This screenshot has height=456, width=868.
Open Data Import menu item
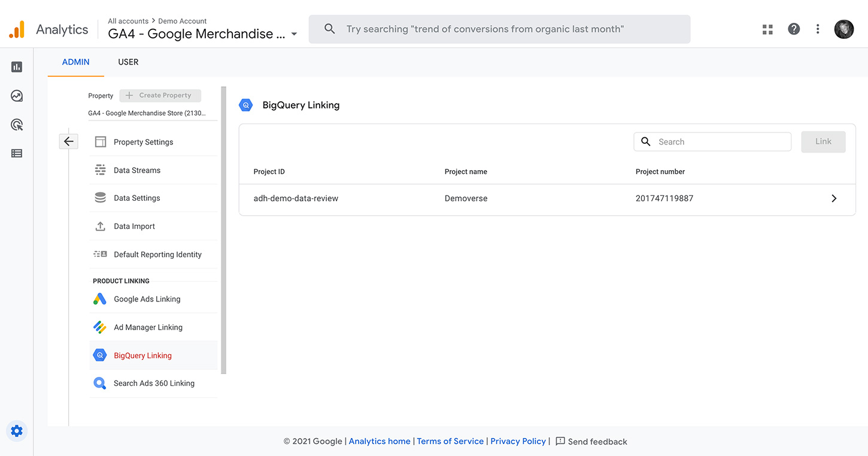click(x=153, y=227)
